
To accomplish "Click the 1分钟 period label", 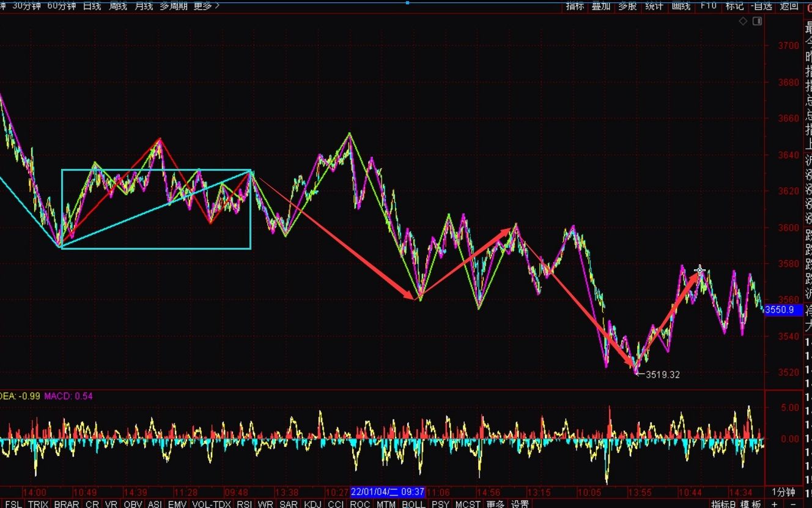I will tap(783, 492).
